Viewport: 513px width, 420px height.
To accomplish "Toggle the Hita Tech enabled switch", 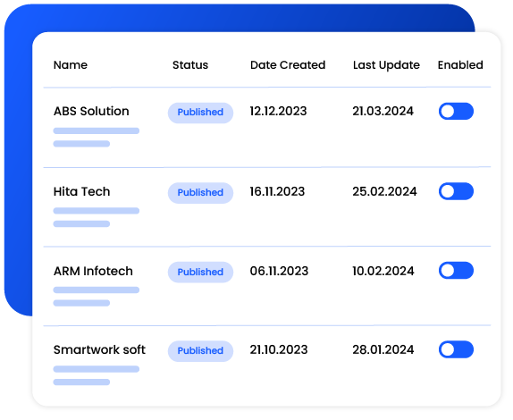I will 456,191.
